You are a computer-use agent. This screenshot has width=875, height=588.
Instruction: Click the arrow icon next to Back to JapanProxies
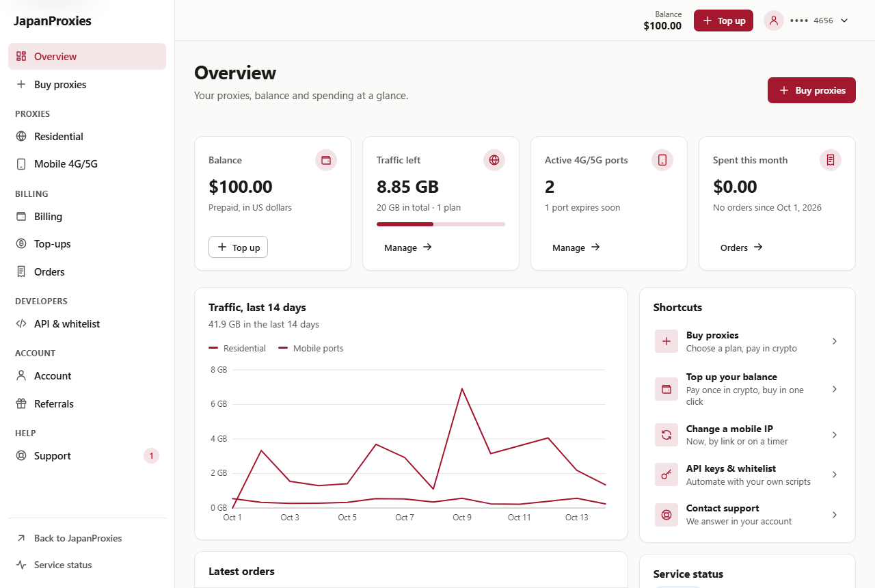tap(21, 538)
